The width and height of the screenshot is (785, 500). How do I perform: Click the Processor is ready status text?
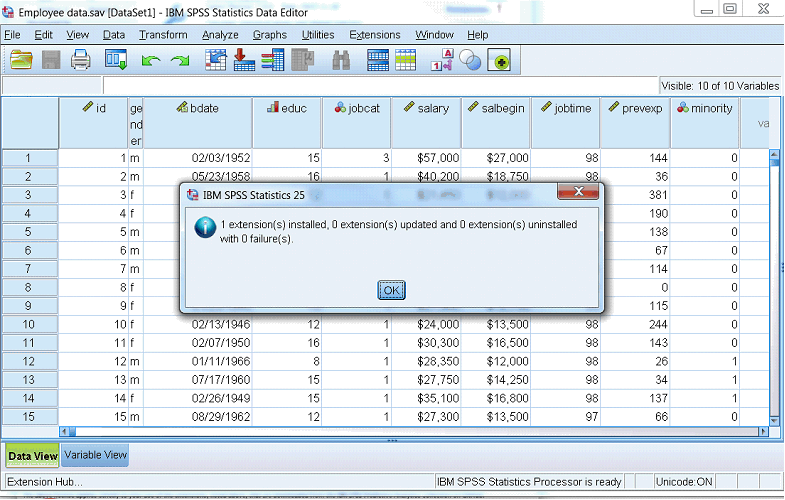529,482
